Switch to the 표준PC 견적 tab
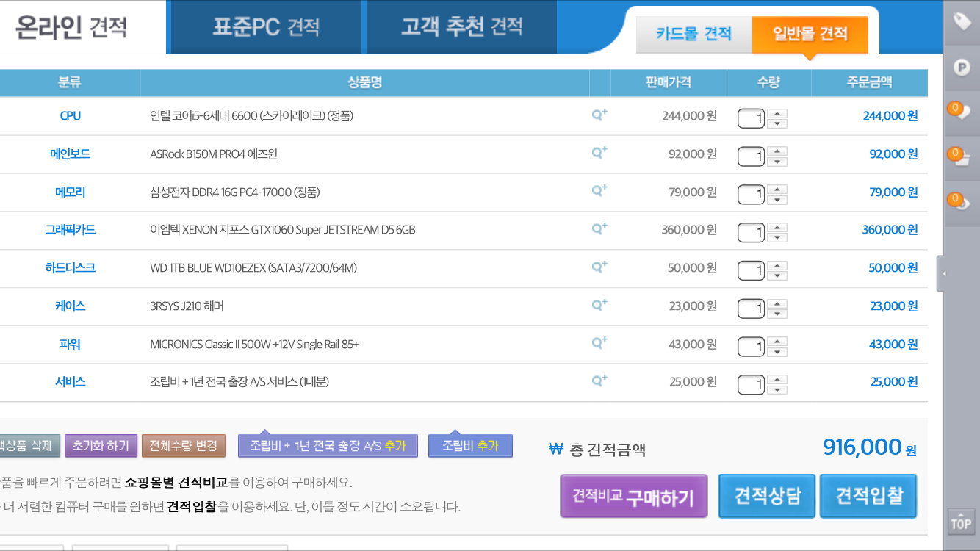Image resolution: width=980 pixels, height=551 pixels. coord(266,27)
